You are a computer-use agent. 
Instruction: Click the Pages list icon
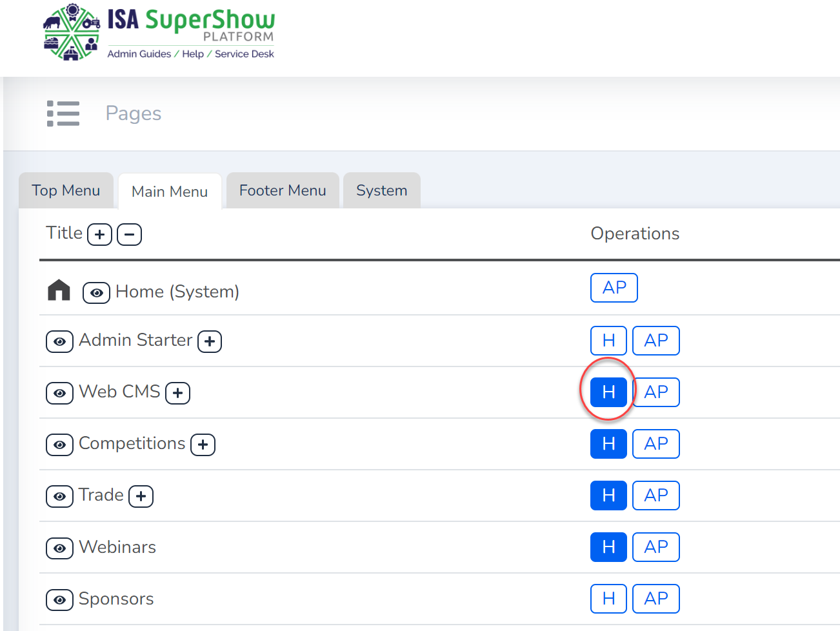[63, 114]
